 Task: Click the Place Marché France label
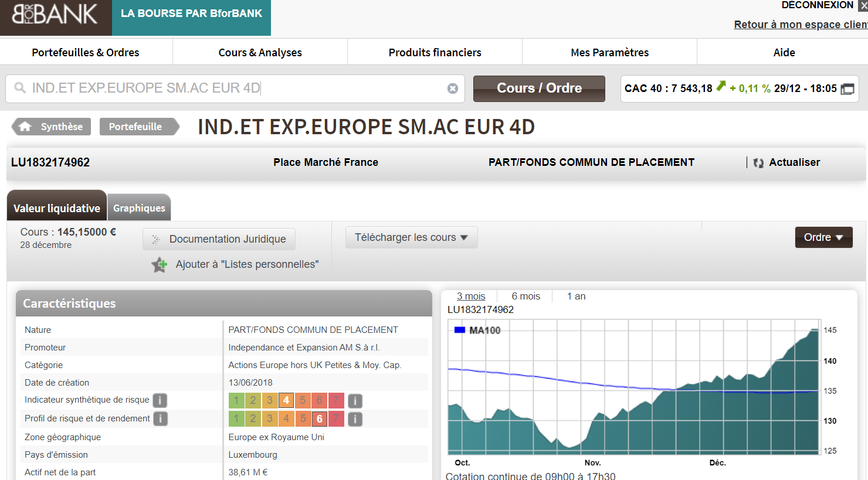[x=326, y=162]
